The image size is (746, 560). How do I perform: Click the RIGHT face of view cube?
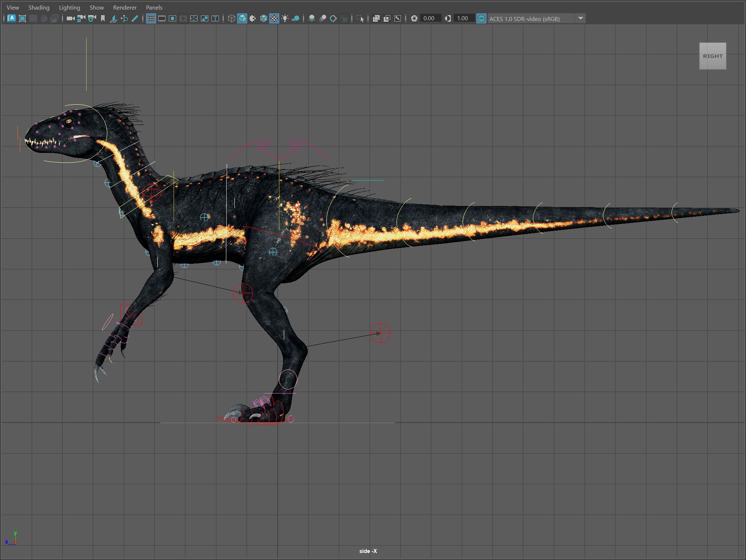[712, 56]
